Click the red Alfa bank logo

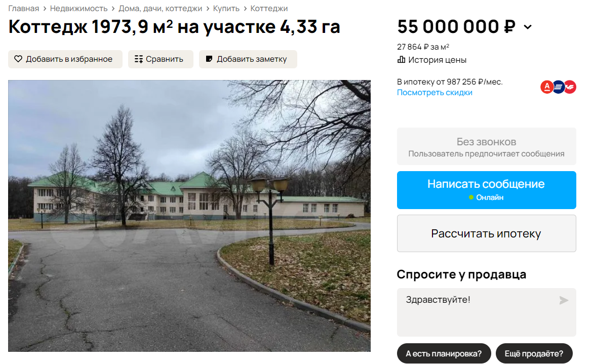[546, 87]
